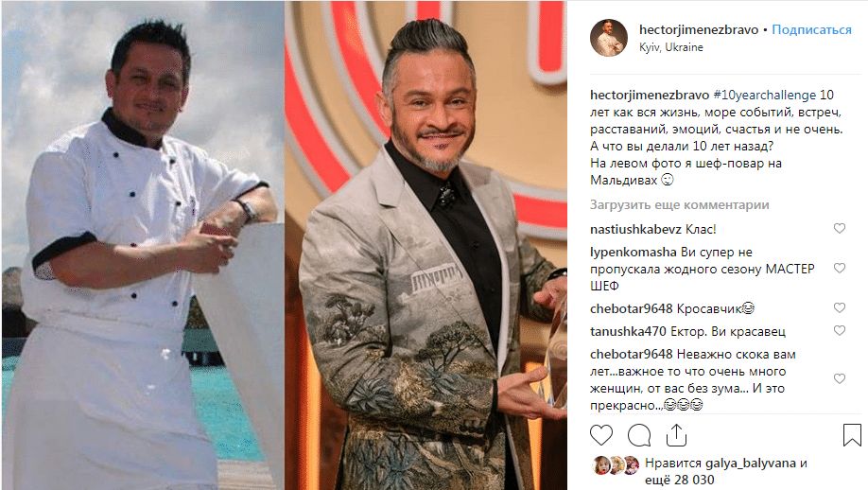The width and height of the screenshot is (868, 490).
Task: Like the post with the heart icon
Action: pyautogui.click(x=601, y=435)
